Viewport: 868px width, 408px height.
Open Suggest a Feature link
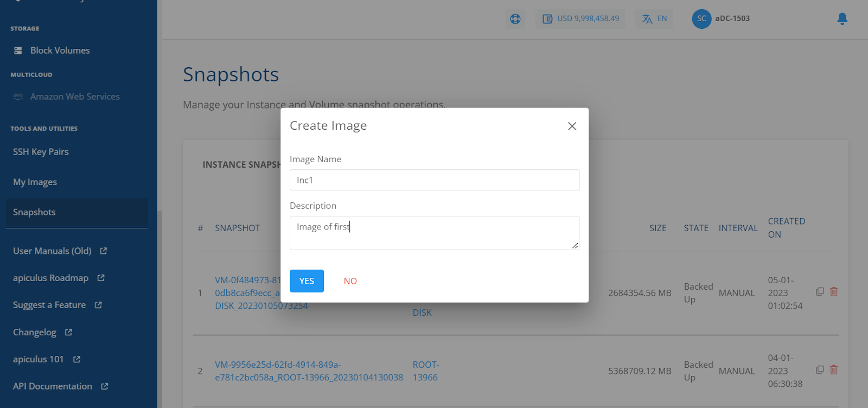pyautogui.click(x=49, y=305)
